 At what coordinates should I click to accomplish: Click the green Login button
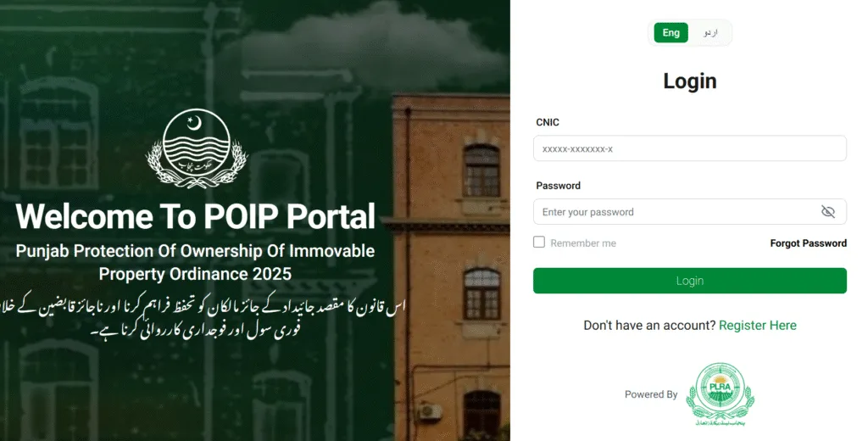[690, 281]
